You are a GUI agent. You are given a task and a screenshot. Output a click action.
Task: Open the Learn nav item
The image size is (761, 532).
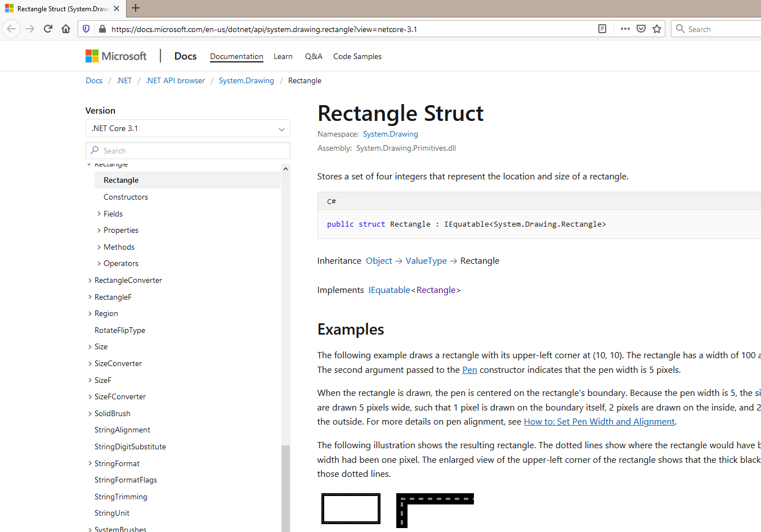coord(283,56)
